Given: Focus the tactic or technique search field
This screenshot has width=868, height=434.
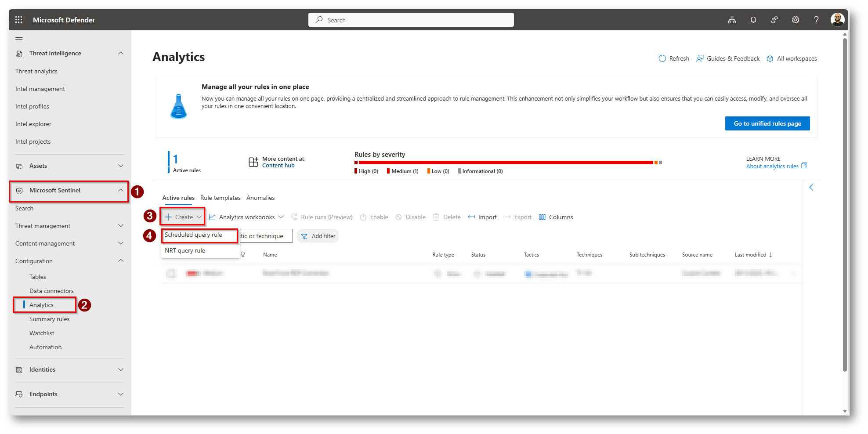Looking at the screenshot, I should 266,236.
